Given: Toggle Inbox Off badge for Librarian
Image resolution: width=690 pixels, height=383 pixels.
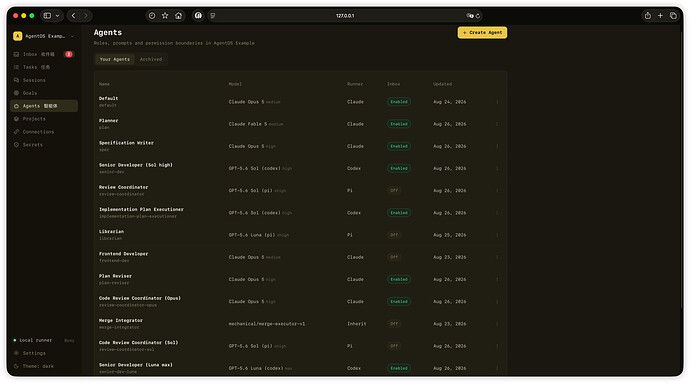Looking at the screenshot, I should point(394,235).
